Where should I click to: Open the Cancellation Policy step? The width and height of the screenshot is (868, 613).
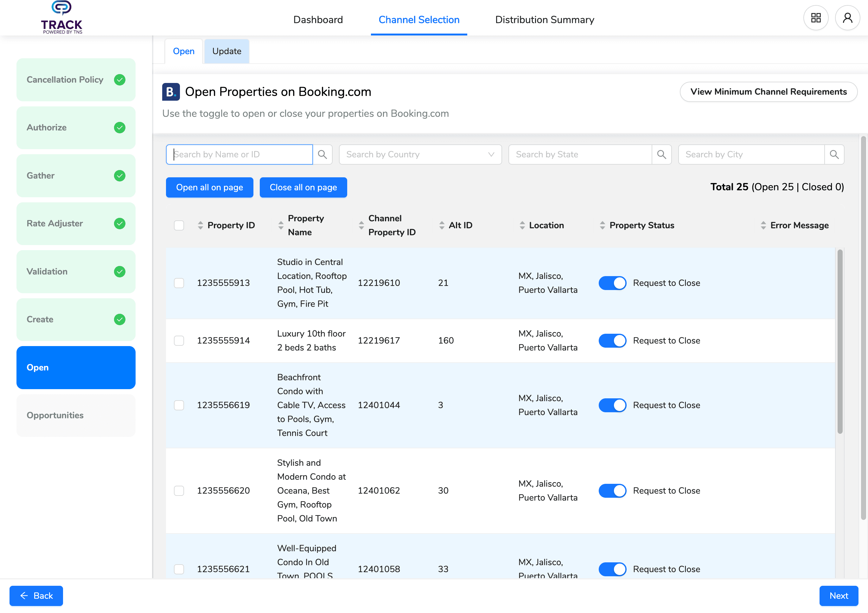pyautogui.click(x=76, y=80)
